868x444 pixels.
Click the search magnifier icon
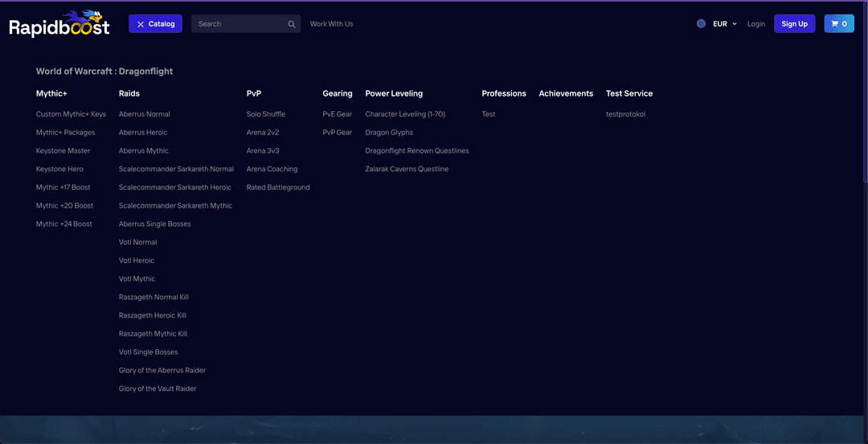tap(292, 24)
